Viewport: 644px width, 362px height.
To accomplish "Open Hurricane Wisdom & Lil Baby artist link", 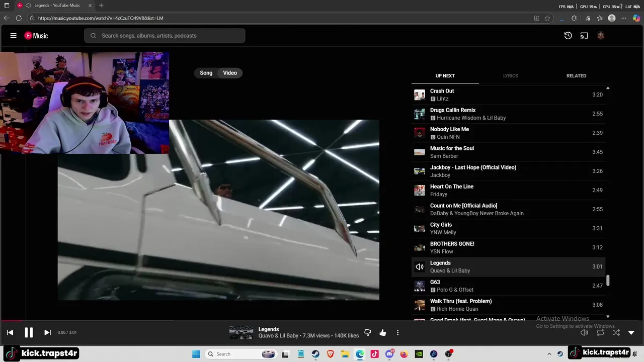I will (471, 118).
